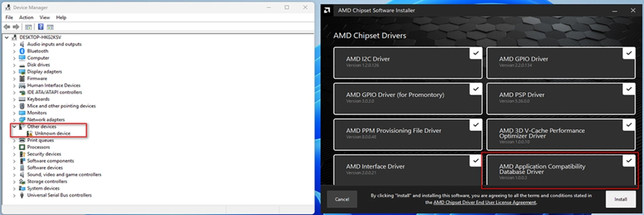Image resolution: width=644 pixels, height=215 pixels.
Task: Uncheck the AMD PSP Driver checkbox
Action: 629,89
